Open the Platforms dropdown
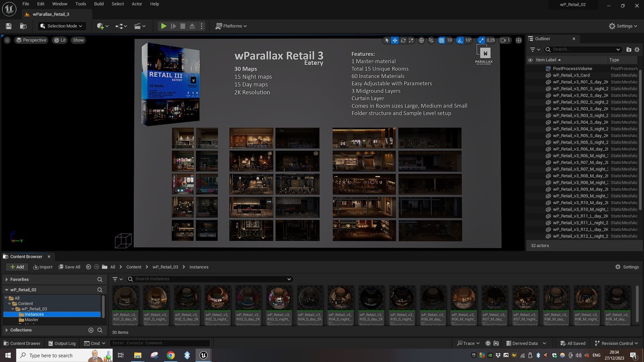The height and width of the screenshot is (362, 644). click(x=231, y=26)
